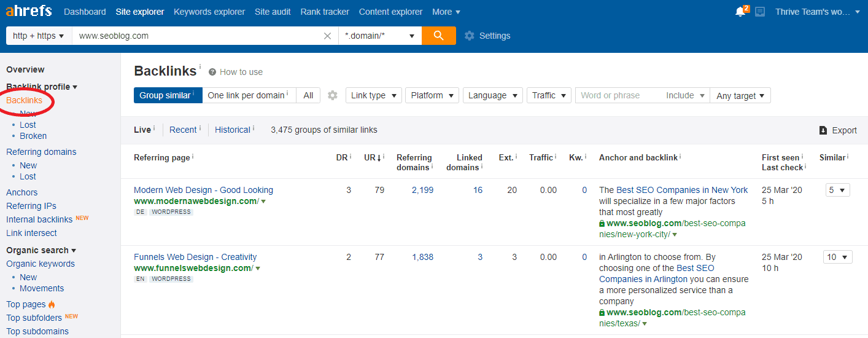Open Link intersect in the sidebar
Screen dimensions: 868x338
31,233
